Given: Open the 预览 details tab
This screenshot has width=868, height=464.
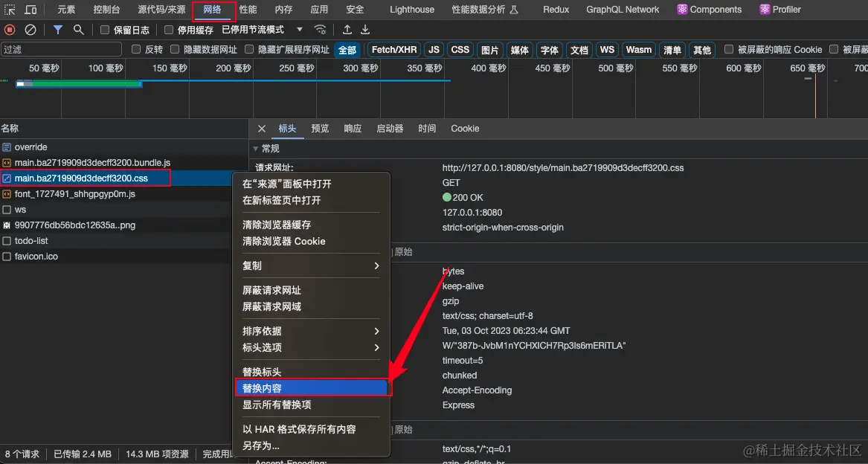Looking at the screenshot, I should tap(320, 129).
